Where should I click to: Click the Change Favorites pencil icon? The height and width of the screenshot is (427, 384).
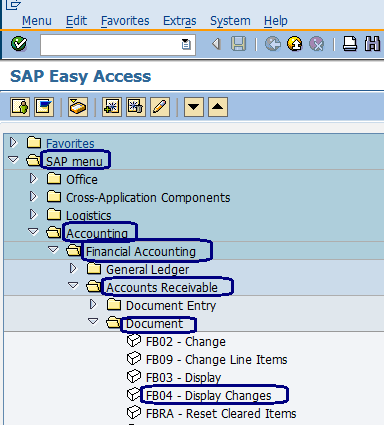[160, 107]
